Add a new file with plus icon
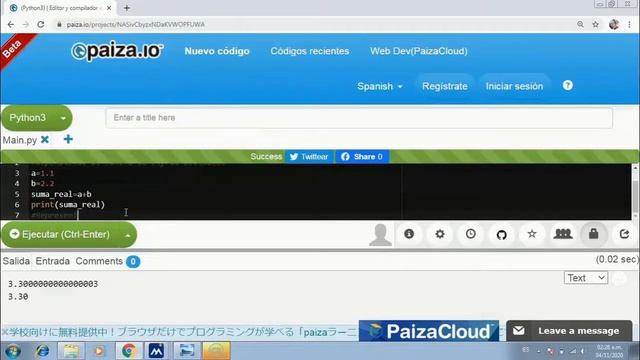 [68, 140]
